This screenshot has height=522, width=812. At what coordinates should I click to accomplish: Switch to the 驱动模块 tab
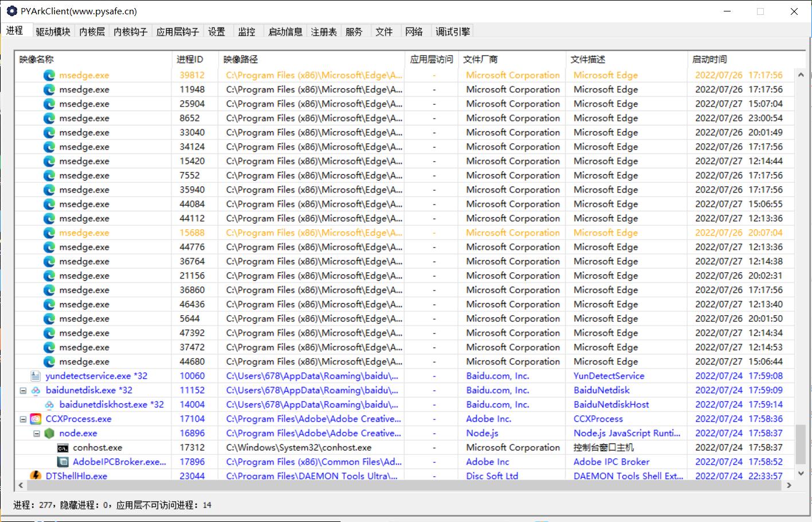(53, 32)
